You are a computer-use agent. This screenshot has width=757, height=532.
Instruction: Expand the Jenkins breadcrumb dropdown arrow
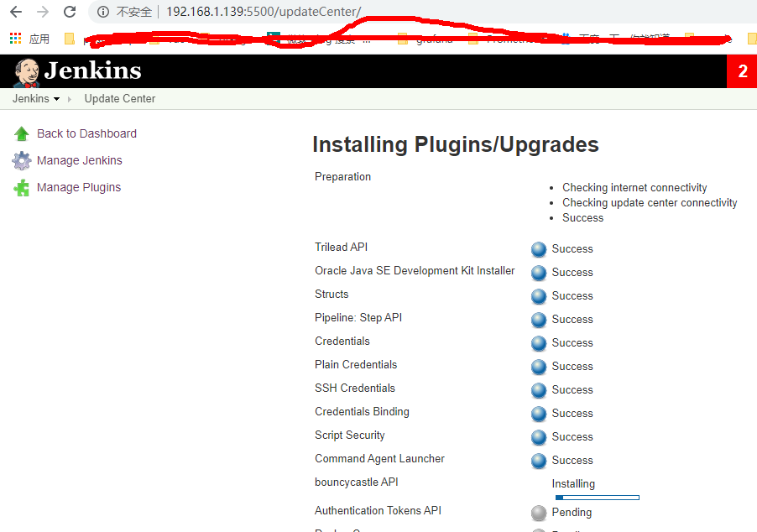[x=56, y=99]
